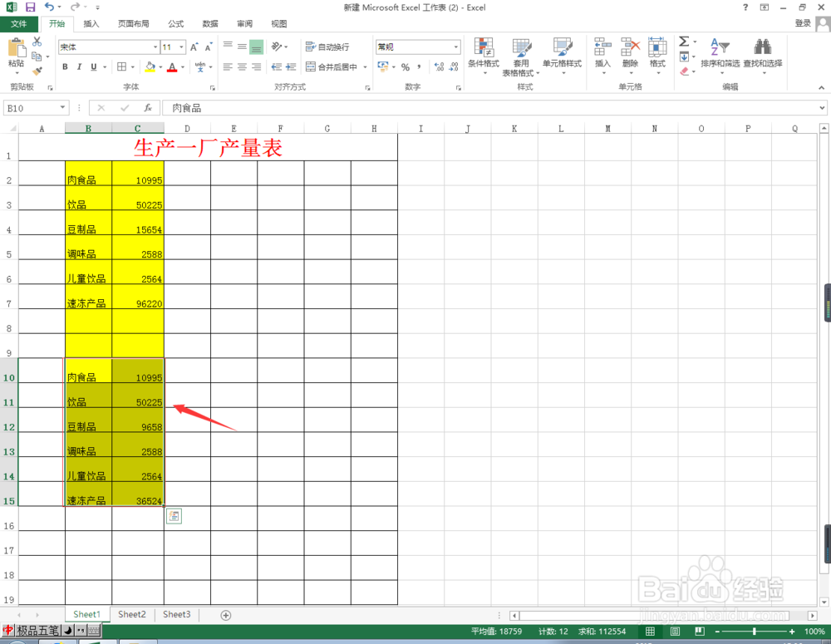Click the Format cells (格式) icon
The height and width of the screenshot is (644, 831).
pos(657,47)
